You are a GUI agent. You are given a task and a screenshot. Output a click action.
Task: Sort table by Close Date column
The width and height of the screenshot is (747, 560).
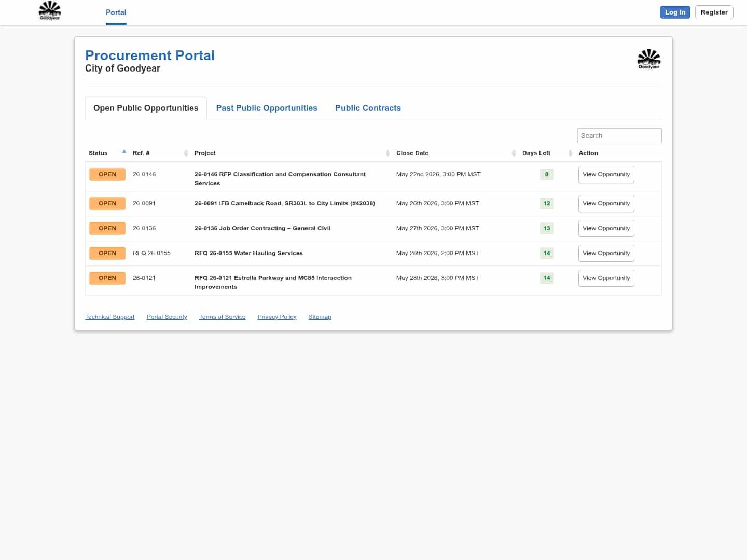[514, 153]
